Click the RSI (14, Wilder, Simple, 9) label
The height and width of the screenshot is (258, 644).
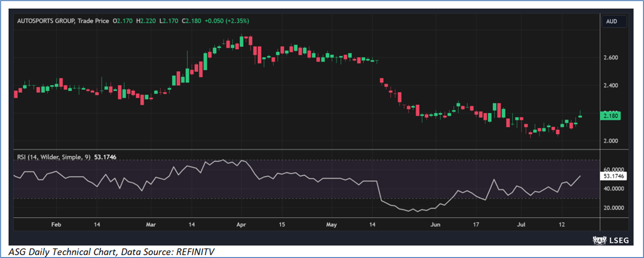53,157
